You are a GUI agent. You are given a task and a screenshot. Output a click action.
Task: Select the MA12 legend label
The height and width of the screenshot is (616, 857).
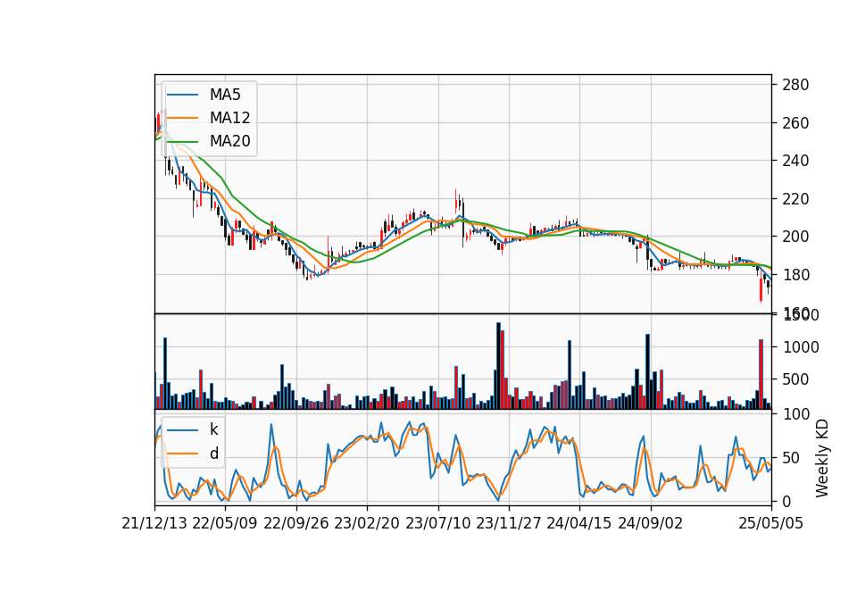(x=229, y=118)
